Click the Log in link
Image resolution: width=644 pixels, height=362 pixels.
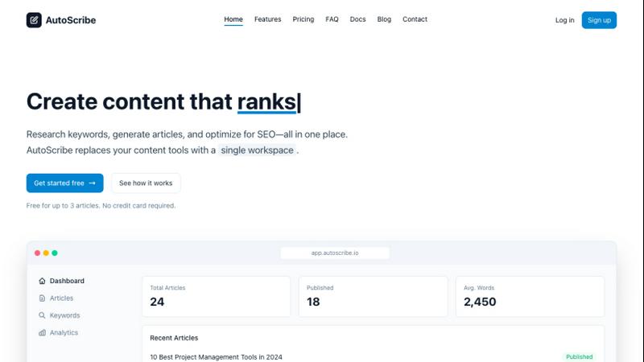click(x=564, y=20)
